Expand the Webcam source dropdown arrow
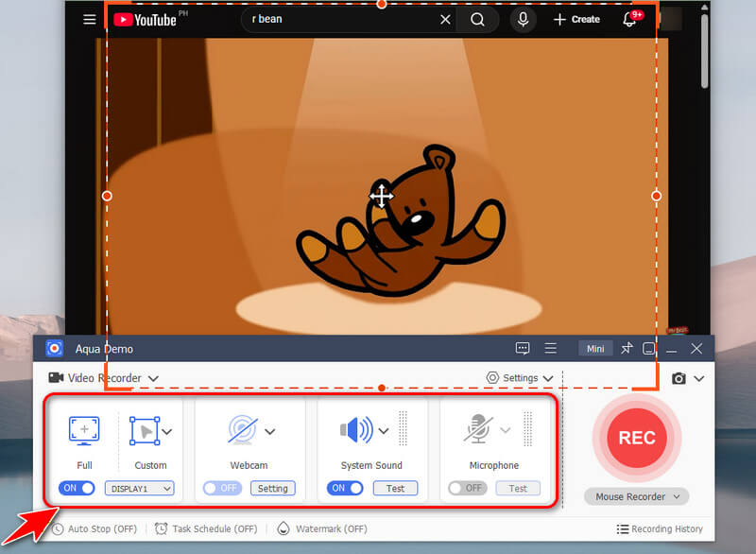756x554 pixels. click(x=269, y=431)
